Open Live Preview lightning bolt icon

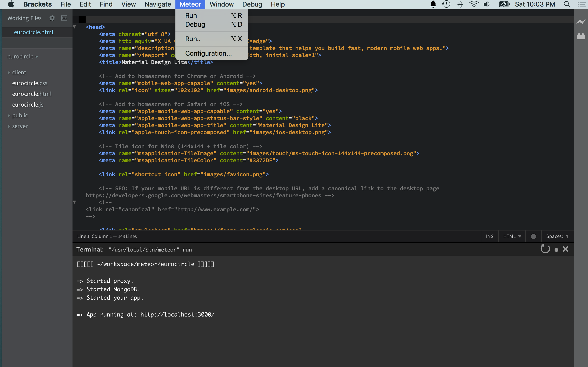581,22
